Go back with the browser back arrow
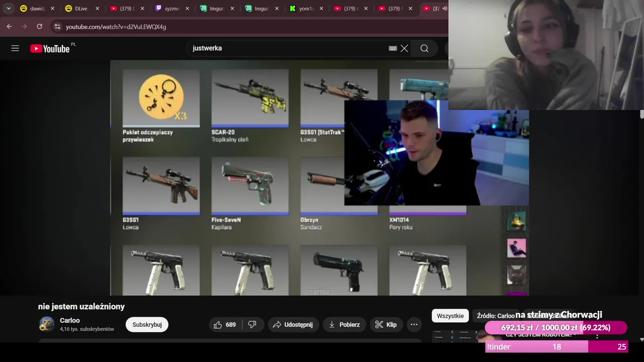 click(x=9, y=27)
